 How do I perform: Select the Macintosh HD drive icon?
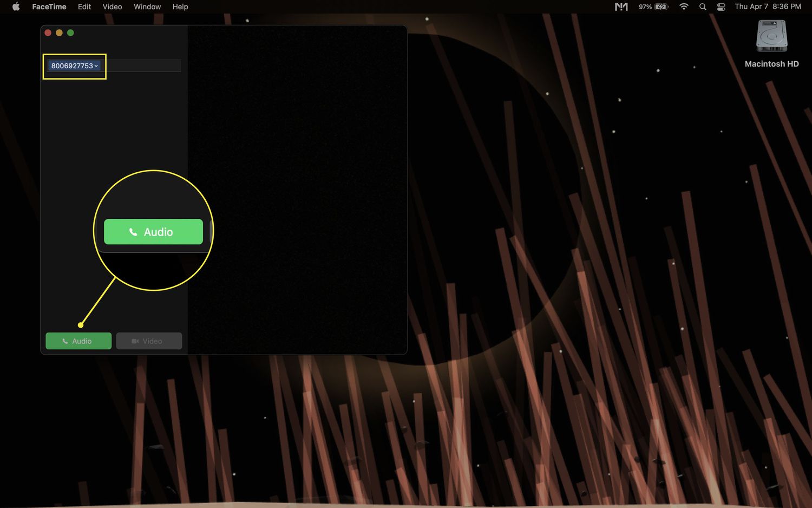(x=771, y=37)
